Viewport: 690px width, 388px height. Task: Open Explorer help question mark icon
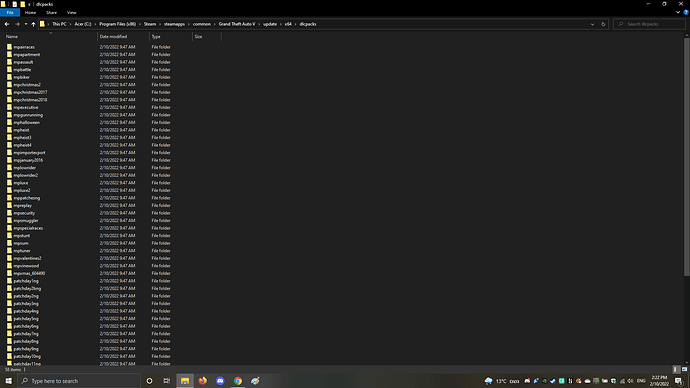(686, 12)
